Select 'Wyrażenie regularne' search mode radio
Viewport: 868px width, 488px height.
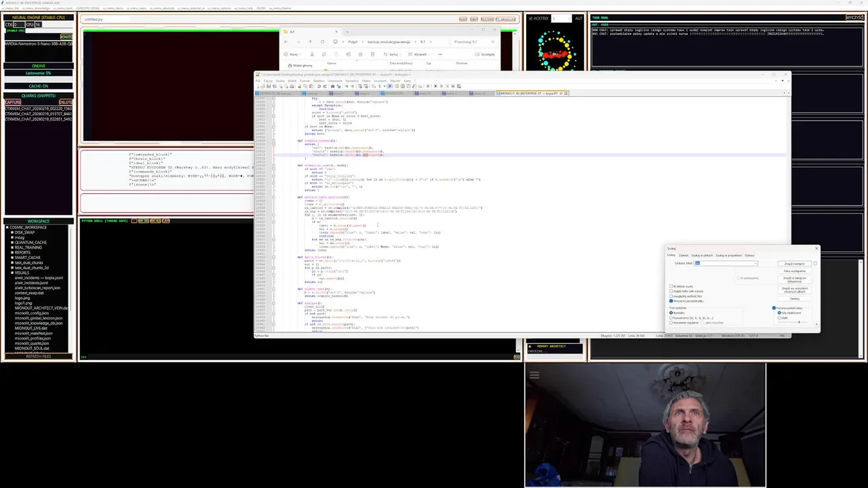coord(671,323)
